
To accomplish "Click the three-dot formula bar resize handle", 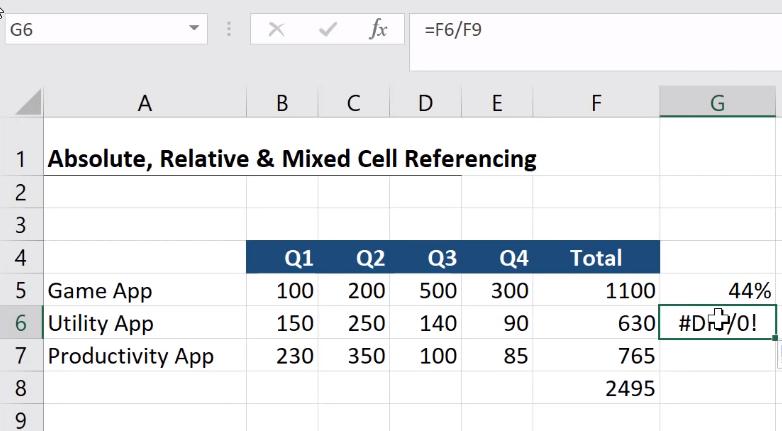I will point(230,30).
